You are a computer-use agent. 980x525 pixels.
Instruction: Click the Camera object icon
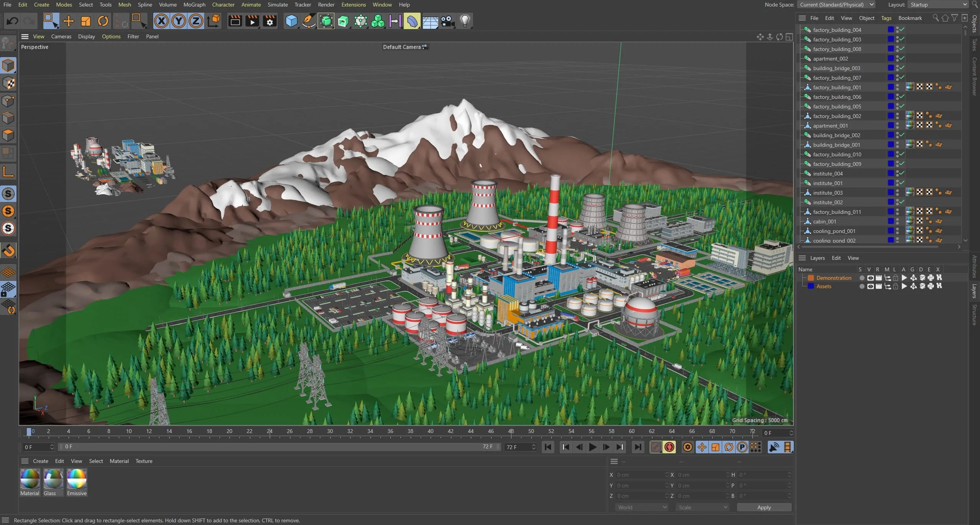click(447, 21)
